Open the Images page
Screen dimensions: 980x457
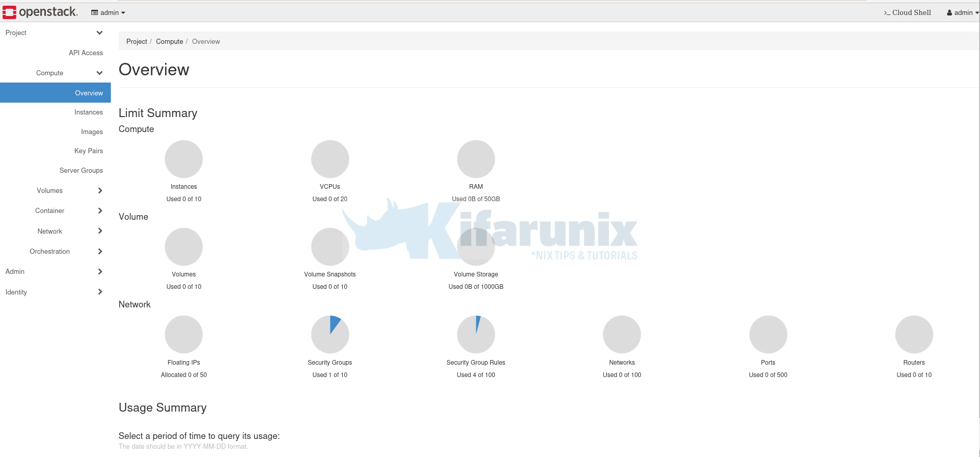click(x=92, y=132)
